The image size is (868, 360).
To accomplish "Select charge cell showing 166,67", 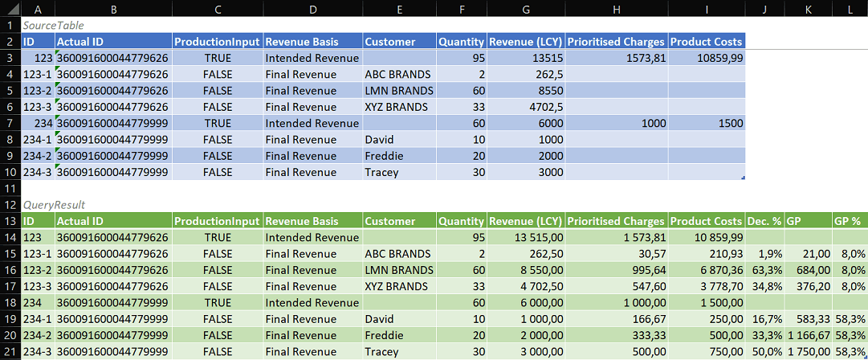I will pos(617,319).
